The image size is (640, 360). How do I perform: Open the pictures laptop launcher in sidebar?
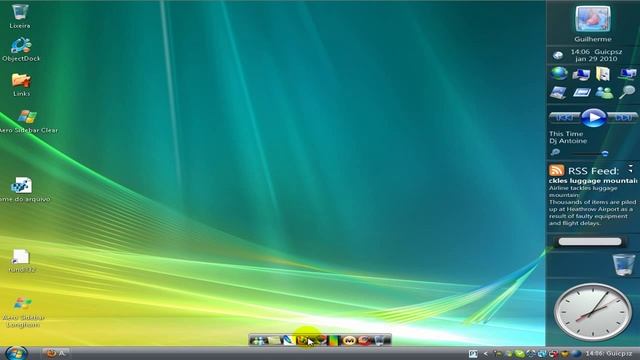(x=558, y=93)
